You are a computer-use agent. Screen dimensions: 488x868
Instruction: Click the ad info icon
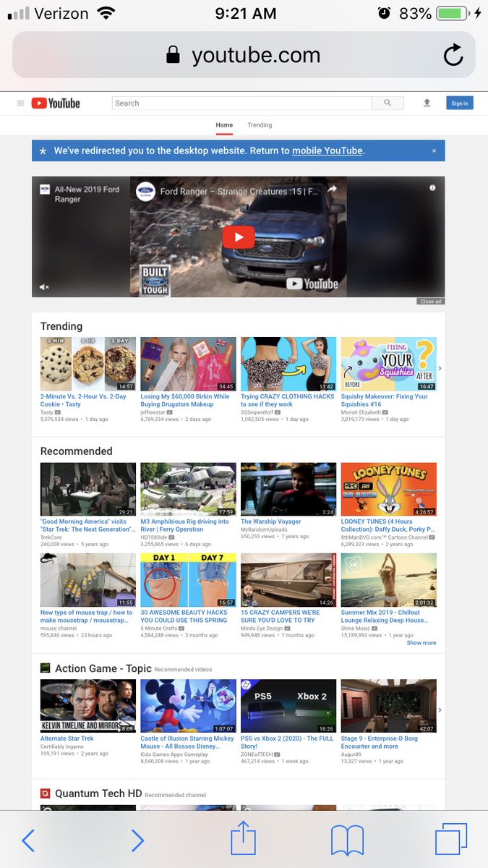[x=432, y=187]
